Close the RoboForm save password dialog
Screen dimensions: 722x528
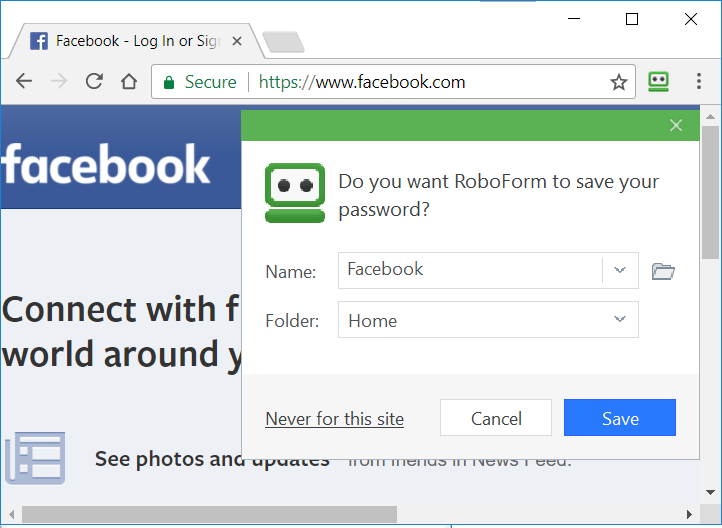pos(676,125)
